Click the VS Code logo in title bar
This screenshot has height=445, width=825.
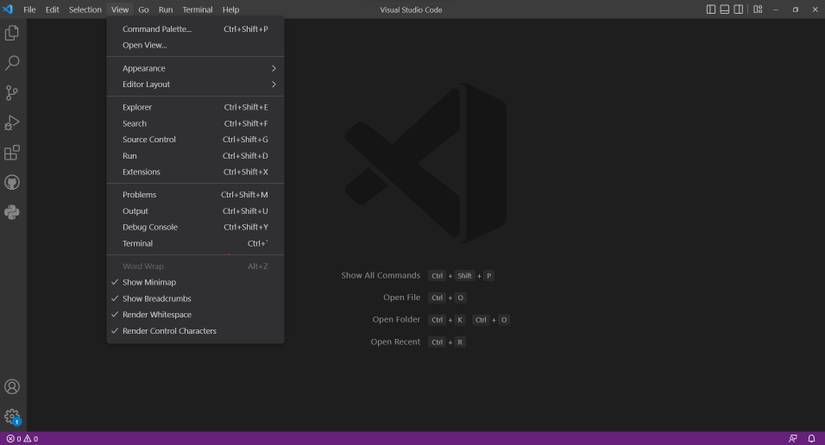(8, 9)
